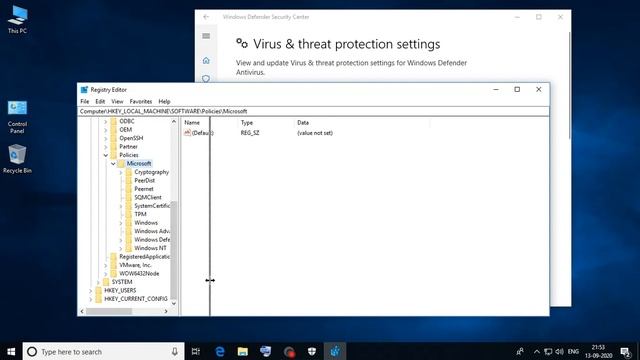
Task: Select ODBC key in tree
Action: [127, 121]
